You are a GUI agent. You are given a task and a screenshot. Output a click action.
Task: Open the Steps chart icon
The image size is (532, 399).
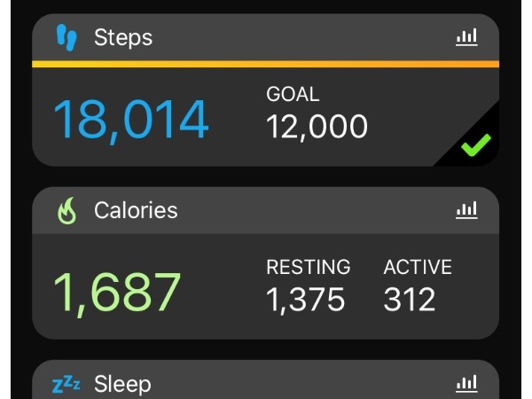[x=466, y=37]
